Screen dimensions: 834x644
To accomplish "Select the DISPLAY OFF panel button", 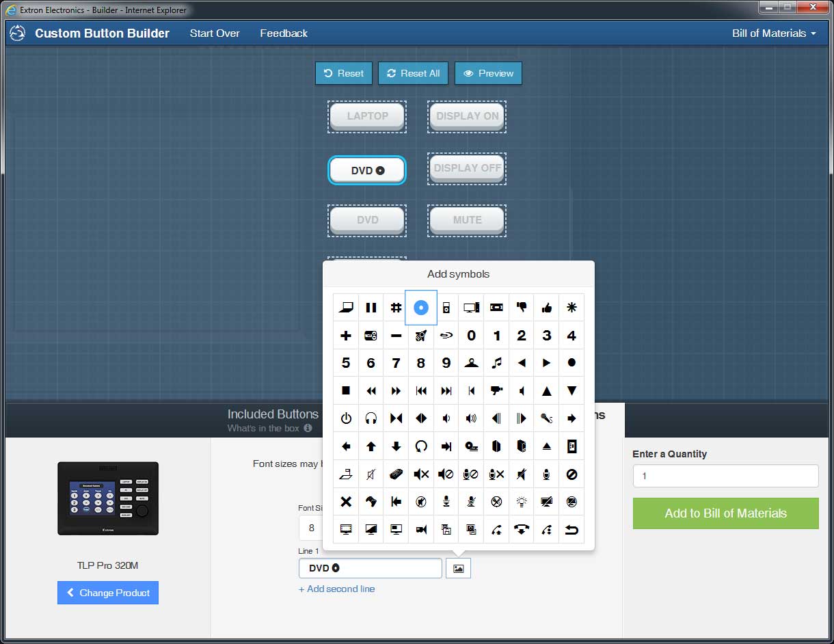I will coord(468,168).
